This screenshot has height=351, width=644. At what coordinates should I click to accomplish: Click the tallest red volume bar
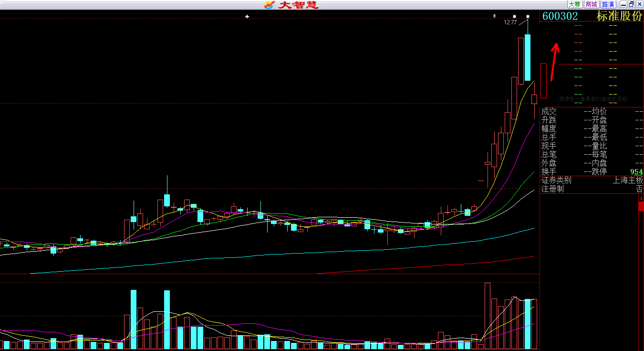point(488,316)
